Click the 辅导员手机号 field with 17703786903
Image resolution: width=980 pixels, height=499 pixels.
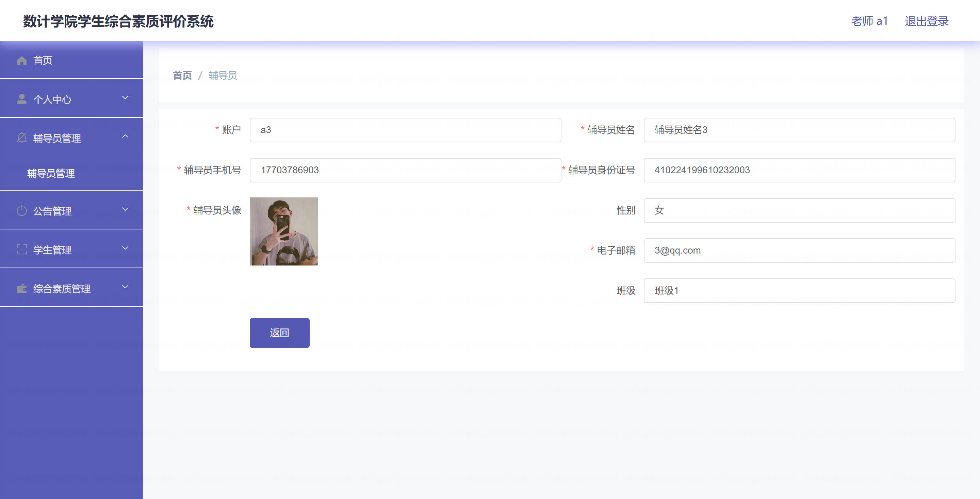[405, 170]
